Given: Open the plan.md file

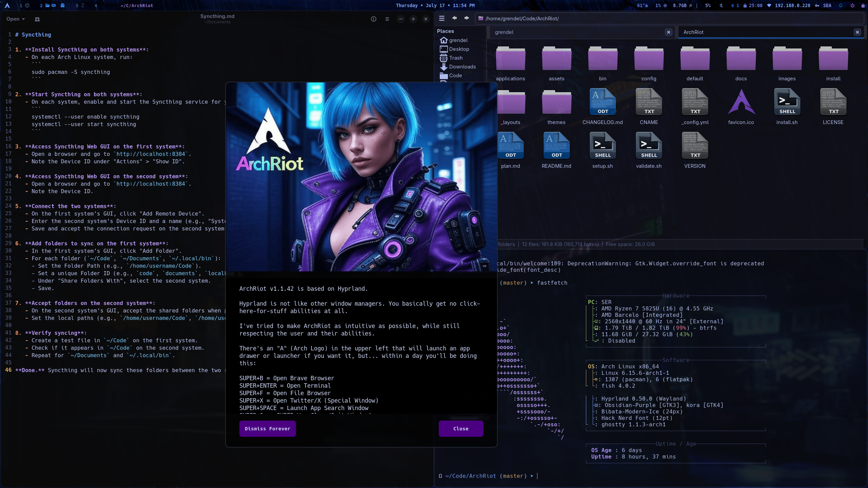Looking at the screenshot, I should [510, 150].
